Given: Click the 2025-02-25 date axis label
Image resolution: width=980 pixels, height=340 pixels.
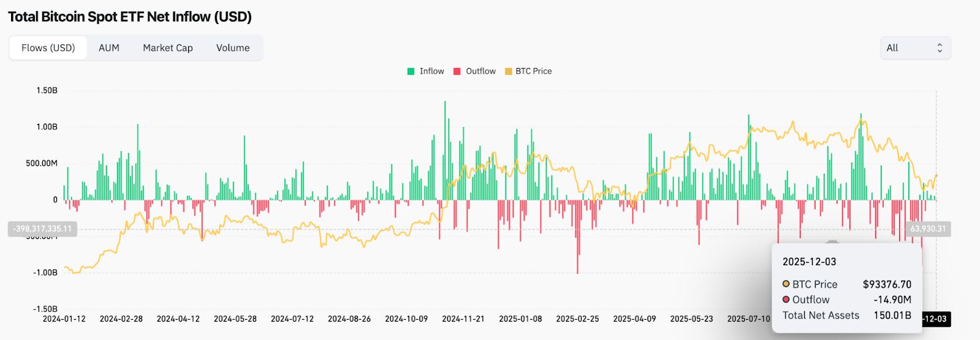Looking at the screenshot, I should (x=578, y=319).
